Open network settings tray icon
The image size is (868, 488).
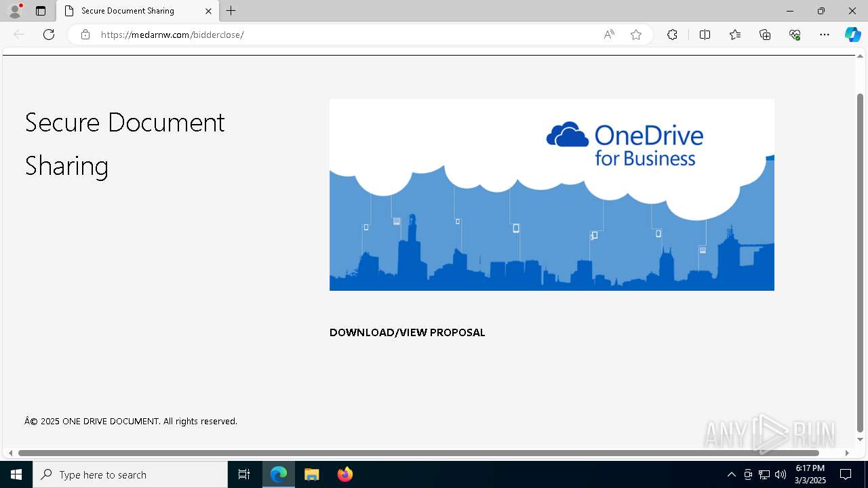[x=764, y=474]
